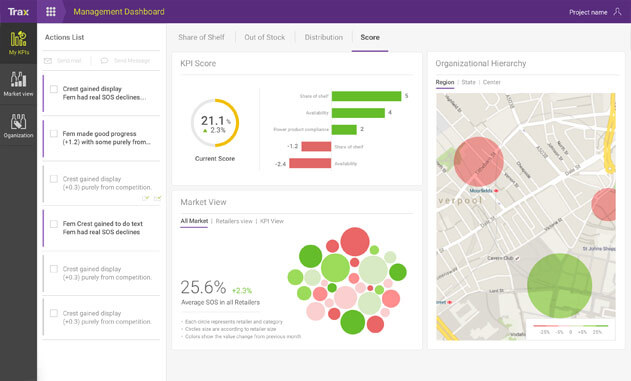Viewport: 631px width, 381px height.
Task: Check the first Crest gained display item
Action: click(54, 89)
